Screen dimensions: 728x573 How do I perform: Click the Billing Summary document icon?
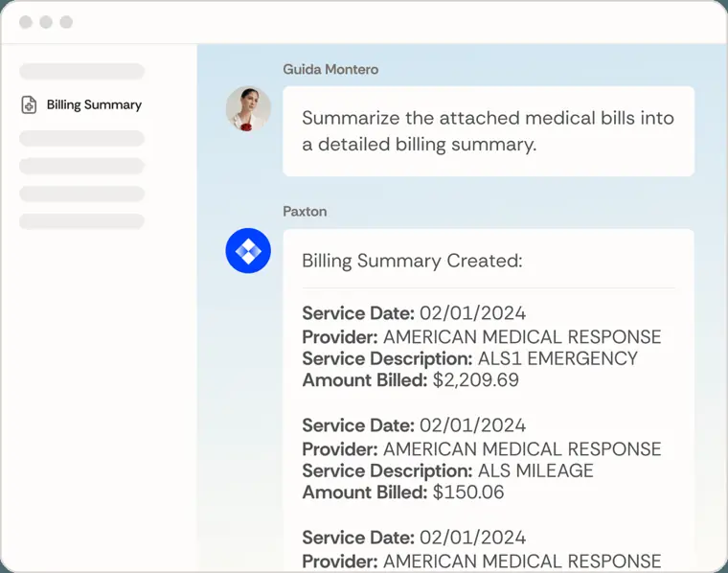pyautogui.click(x=29, y=105)
